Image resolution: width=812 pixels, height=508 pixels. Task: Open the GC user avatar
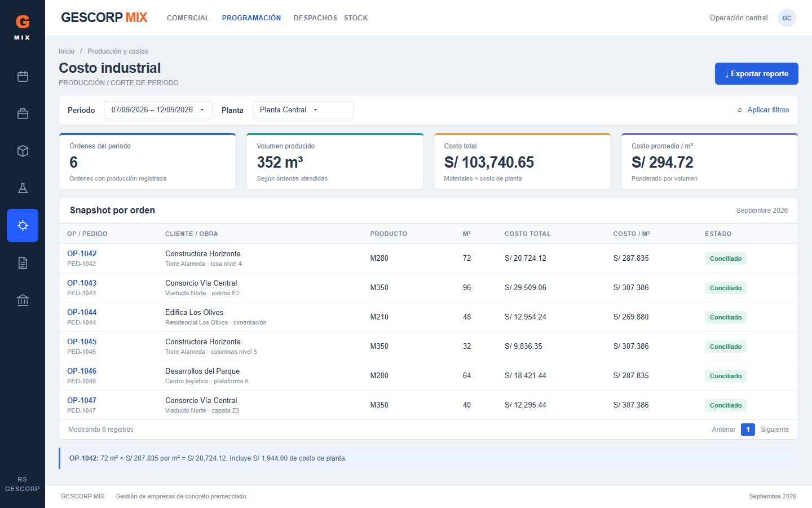tap(787, 18)
